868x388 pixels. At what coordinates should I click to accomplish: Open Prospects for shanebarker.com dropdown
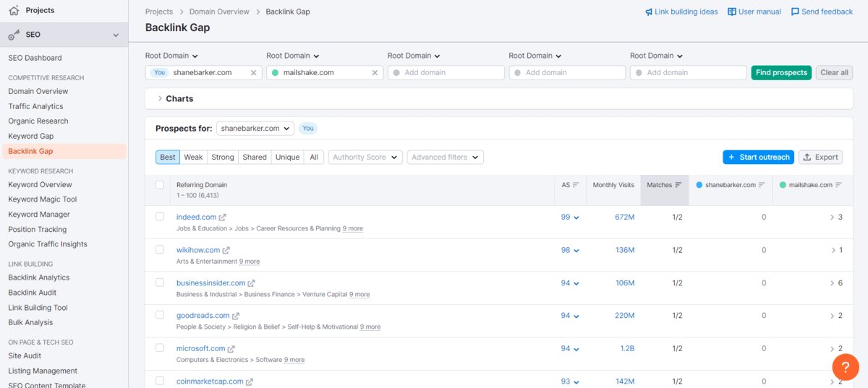click(x=255, y=129)
